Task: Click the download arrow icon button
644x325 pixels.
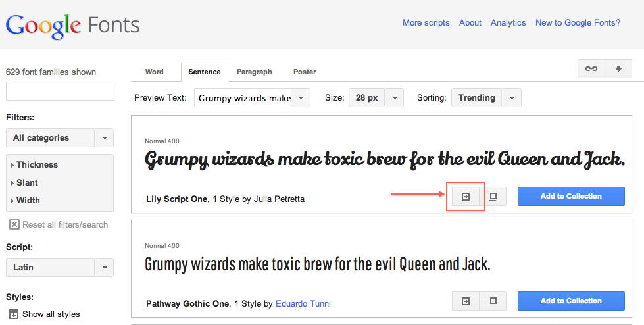Action: tap(618, 69)
